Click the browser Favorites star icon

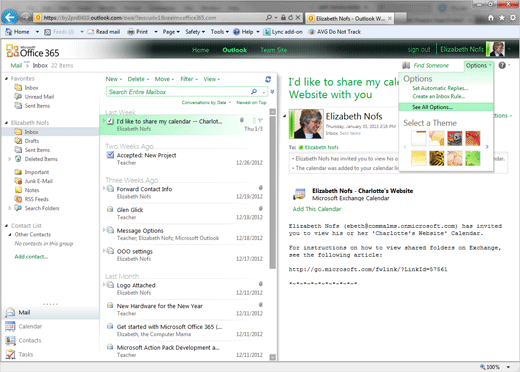pos(502,18)
